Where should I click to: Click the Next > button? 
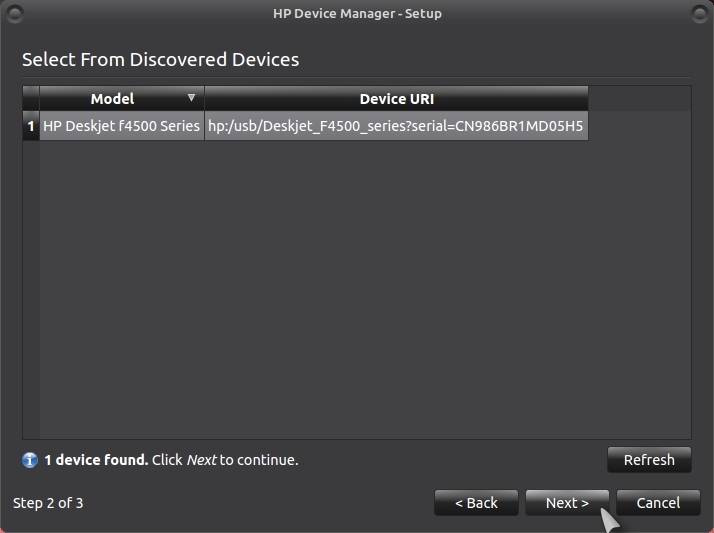click(567, 503)
